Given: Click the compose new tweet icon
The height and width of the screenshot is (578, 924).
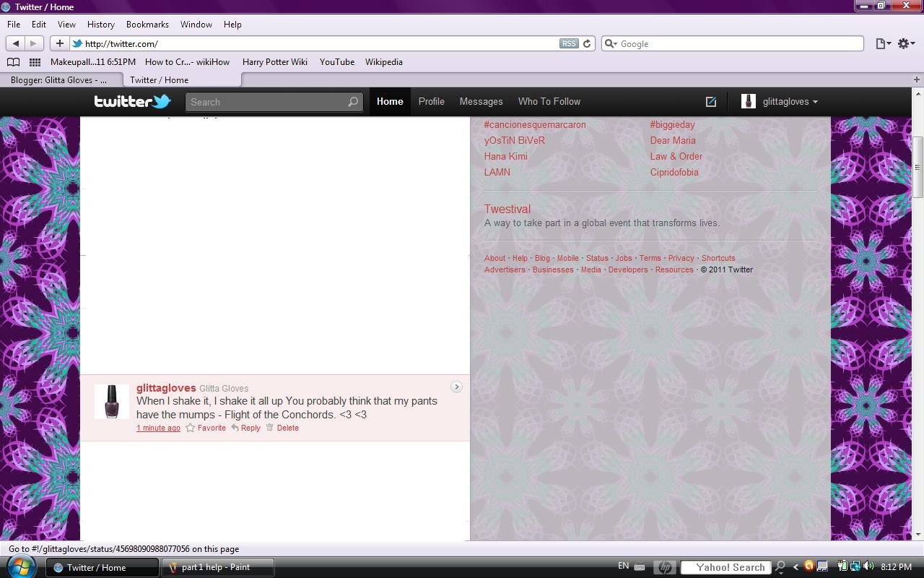Looking at the screenshot, I should pyautogui.click(x=710, y=102).
